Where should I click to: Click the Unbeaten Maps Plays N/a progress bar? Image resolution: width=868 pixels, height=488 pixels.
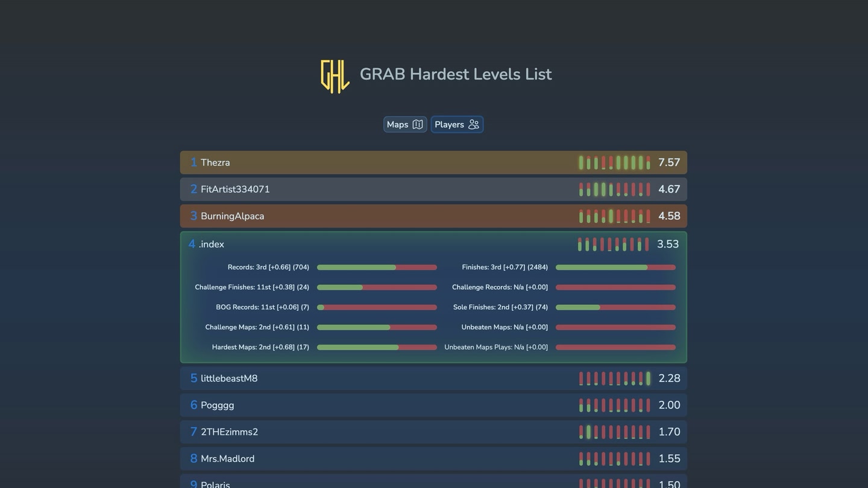615,347
